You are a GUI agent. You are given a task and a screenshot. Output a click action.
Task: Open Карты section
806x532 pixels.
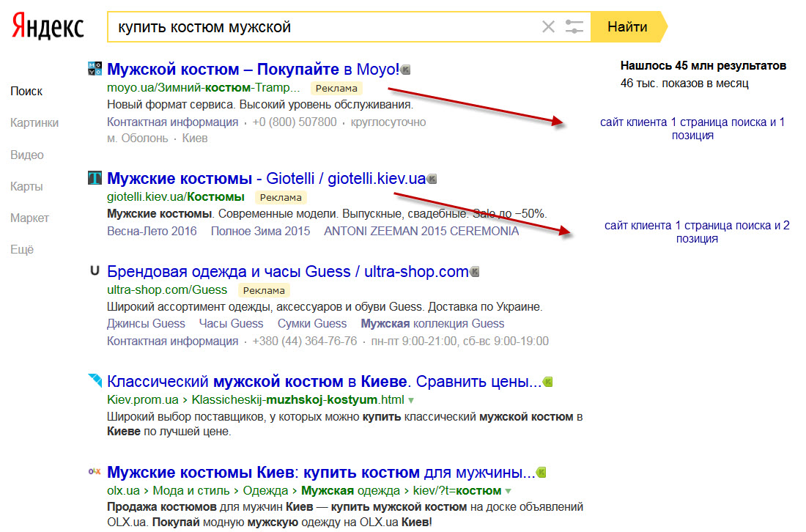point(26,186)
